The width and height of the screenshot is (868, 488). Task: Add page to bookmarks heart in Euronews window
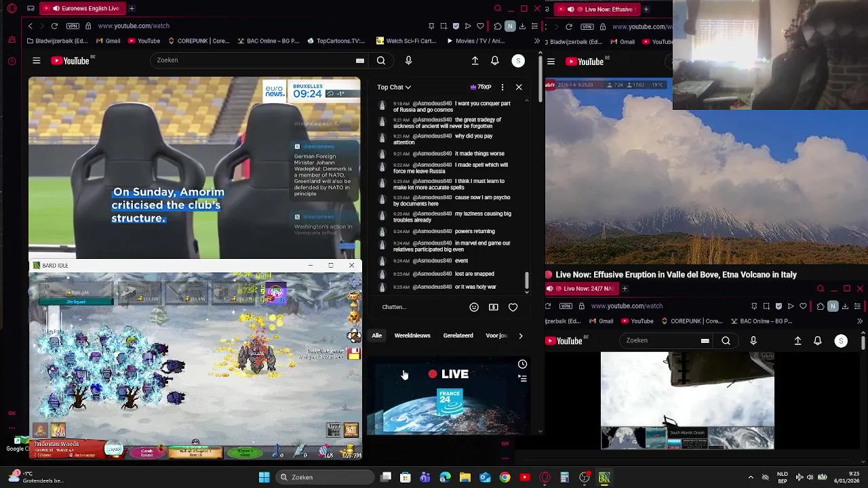480,26
